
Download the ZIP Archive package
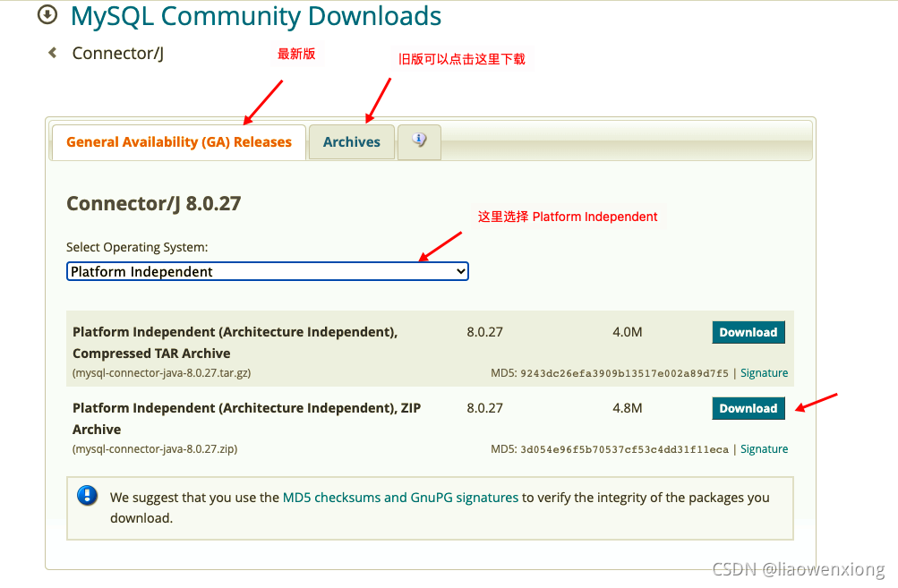(x=748, y=408)
